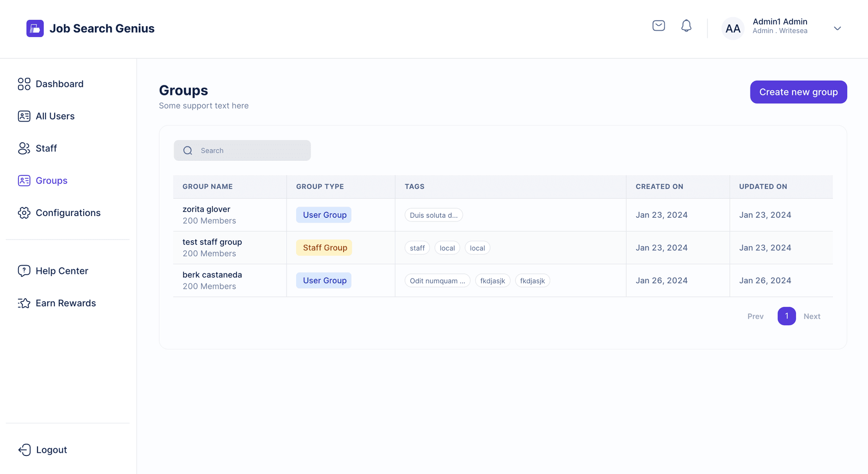Click the Staff people icon
This screenshot has width=868, height=474.
24,148
